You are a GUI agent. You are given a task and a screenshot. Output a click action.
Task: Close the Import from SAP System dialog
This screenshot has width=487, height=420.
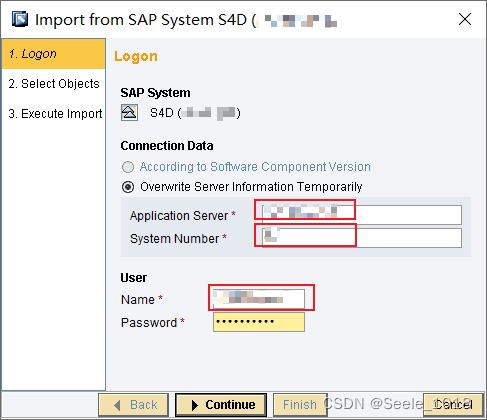[465, 19]
